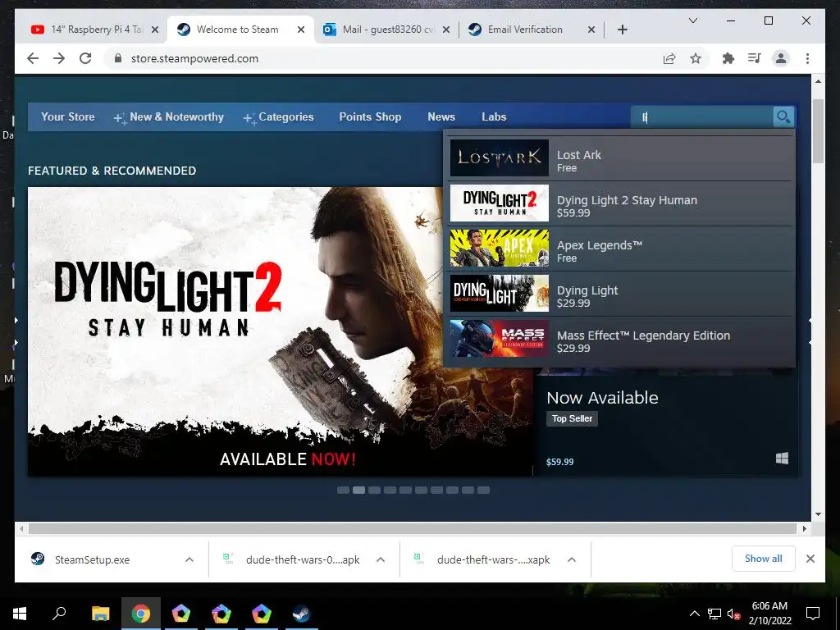Select Dying Light 2 Stay Human suggestion
Viewport: 840px width, 630px height.
(x=620, y=203)
